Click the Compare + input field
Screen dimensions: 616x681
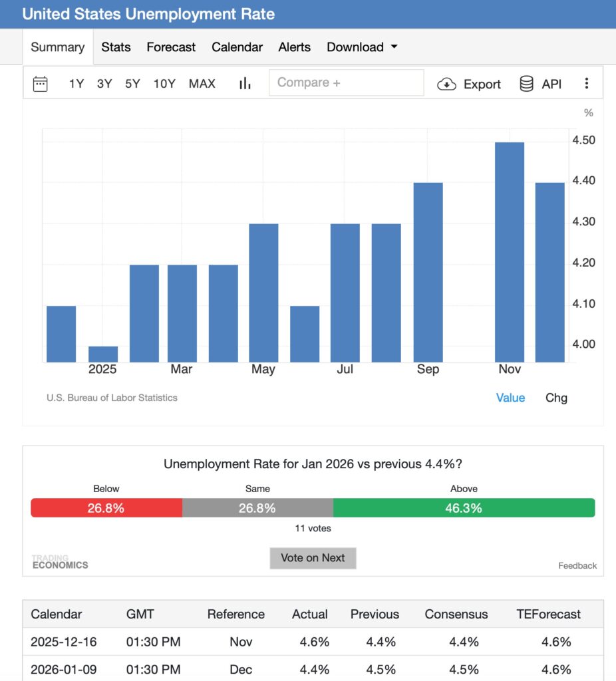coord(346,83)
